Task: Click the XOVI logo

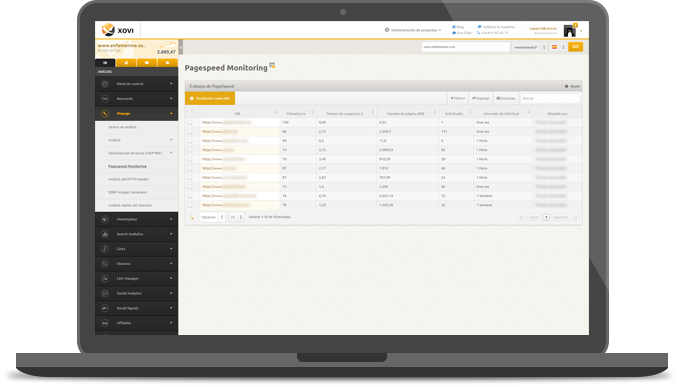Action: [118, 30]
